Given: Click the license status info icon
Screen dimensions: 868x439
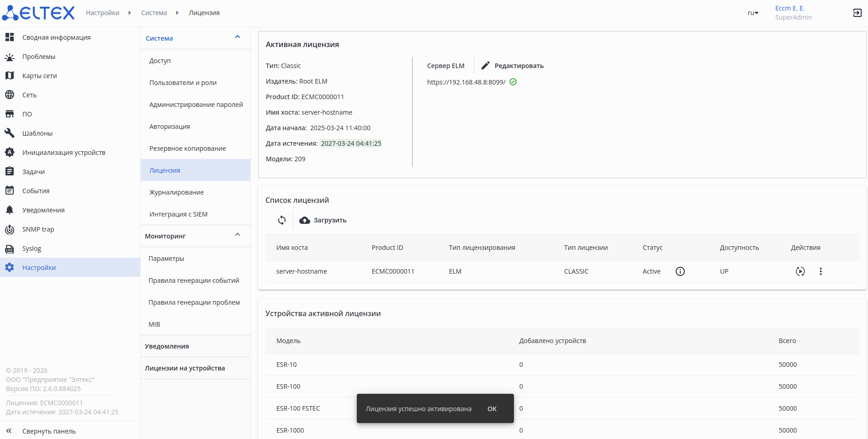Looking at the screenshot, I should pos(680,271).
